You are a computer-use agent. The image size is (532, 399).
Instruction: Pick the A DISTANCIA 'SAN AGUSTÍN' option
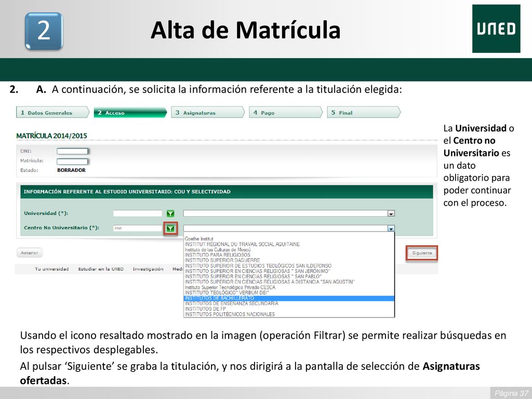click(289, 282)
